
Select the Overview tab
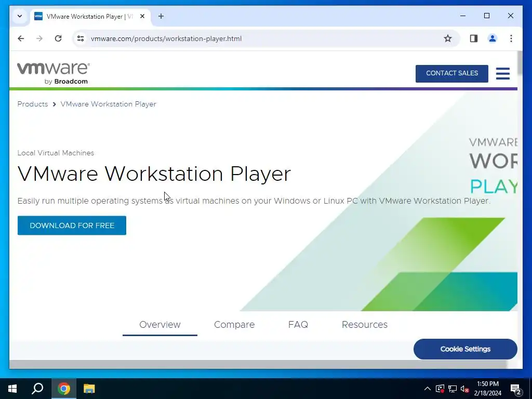click(160, 325)
